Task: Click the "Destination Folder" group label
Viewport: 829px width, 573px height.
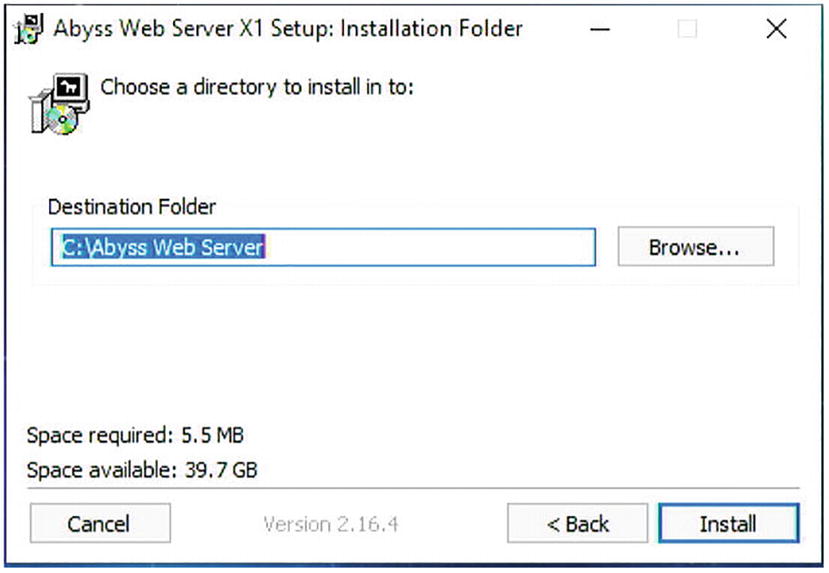Action: [132, 207]
